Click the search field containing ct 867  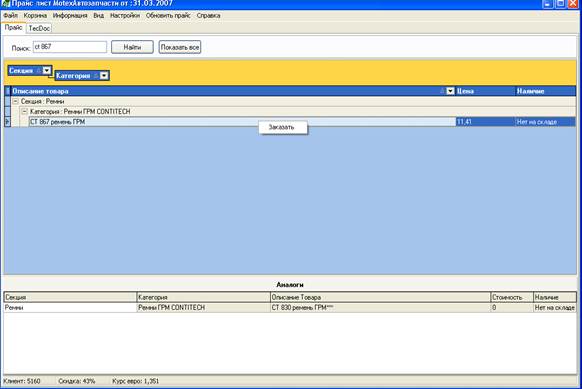pyautogui.click(x=70, y=47)
